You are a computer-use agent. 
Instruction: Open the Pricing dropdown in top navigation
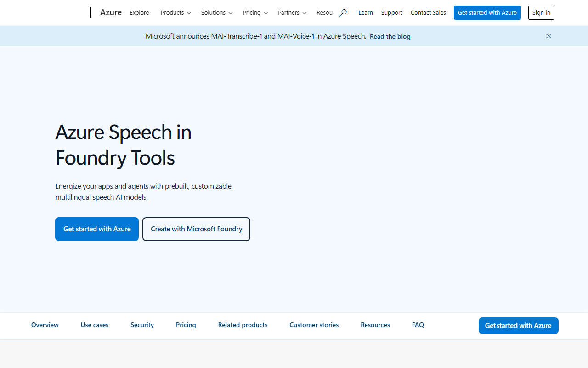pyautogui.click(x=255, y=13)
